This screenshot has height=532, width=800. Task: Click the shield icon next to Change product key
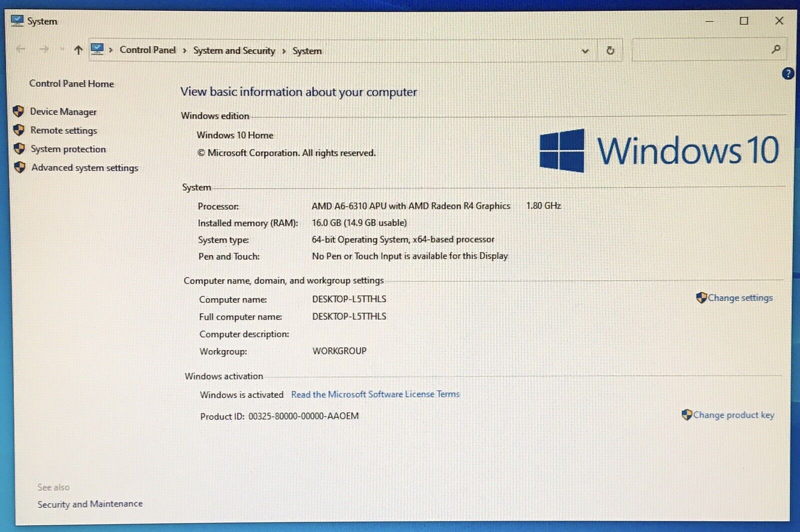687,414
